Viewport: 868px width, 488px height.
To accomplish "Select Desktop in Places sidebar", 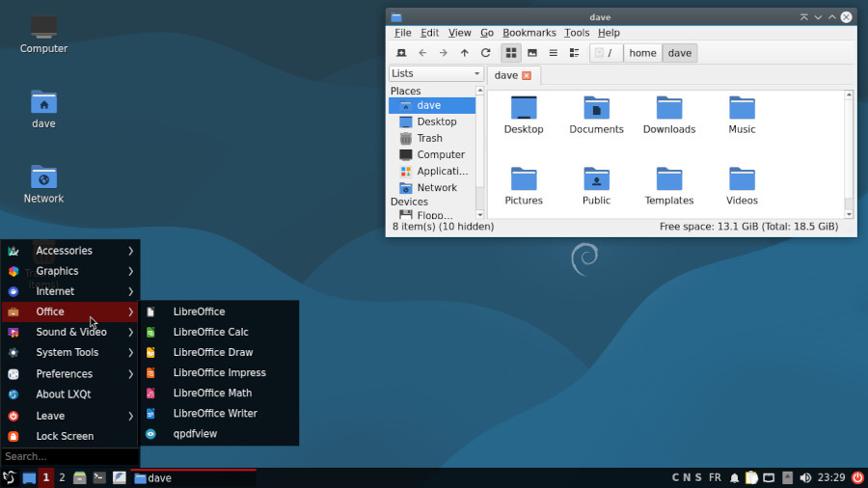I will tap(432, 122).
